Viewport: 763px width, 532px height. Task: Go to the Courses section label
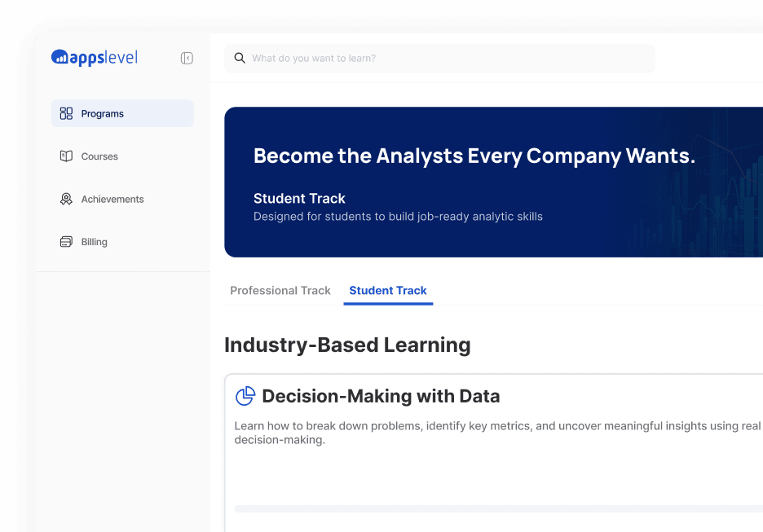(x=99, y=156)
